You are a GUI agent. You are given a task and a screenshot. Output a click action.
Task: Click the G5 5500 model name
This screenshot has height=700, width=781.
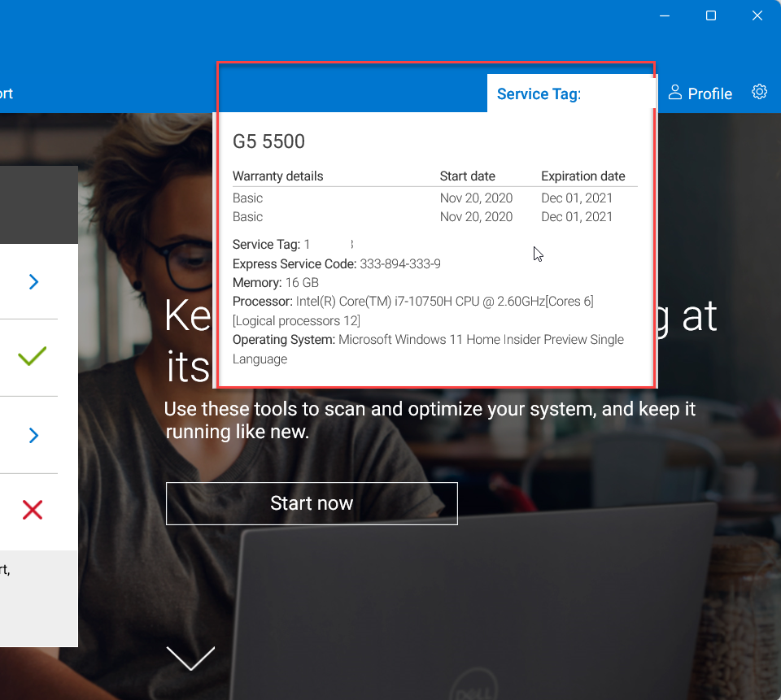pyautogui.click(x=268, y=141)
